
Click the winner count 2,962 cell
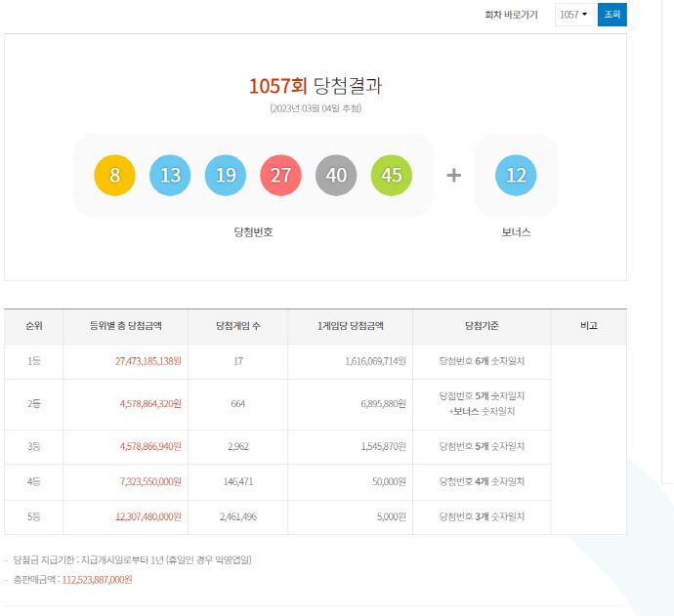(x=238, y=447)
